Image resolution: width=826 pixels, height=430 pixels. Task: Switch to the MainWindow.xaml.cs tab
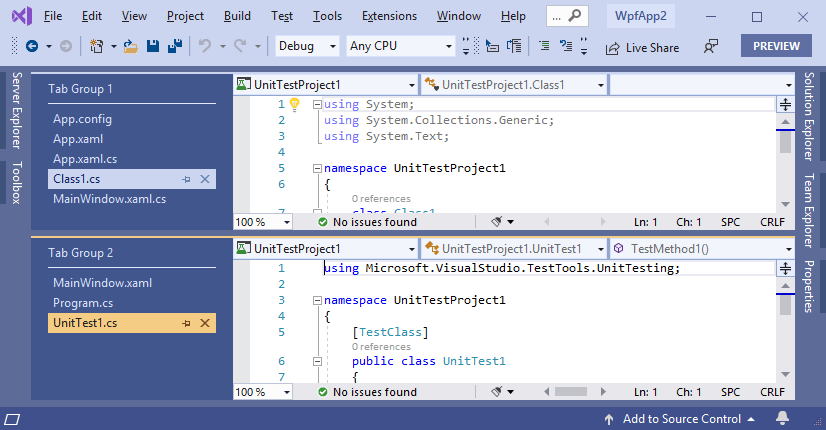[109, 199]
